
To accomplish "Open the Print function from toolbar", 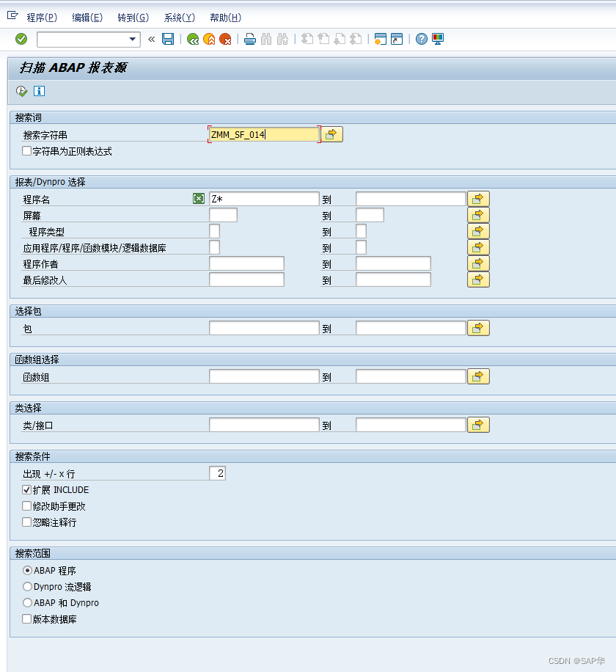I will [250, 39].
